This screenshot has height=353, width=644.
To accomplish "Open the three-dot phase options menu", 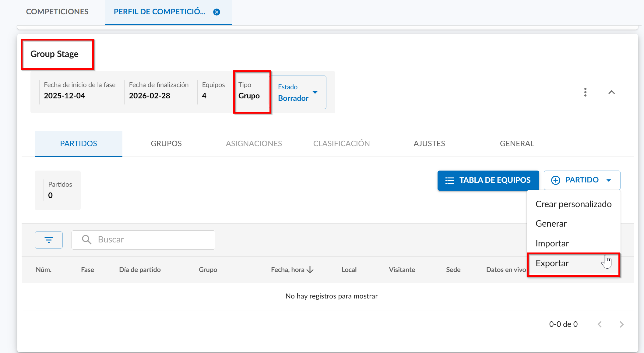I will click(x=585, y=92).
